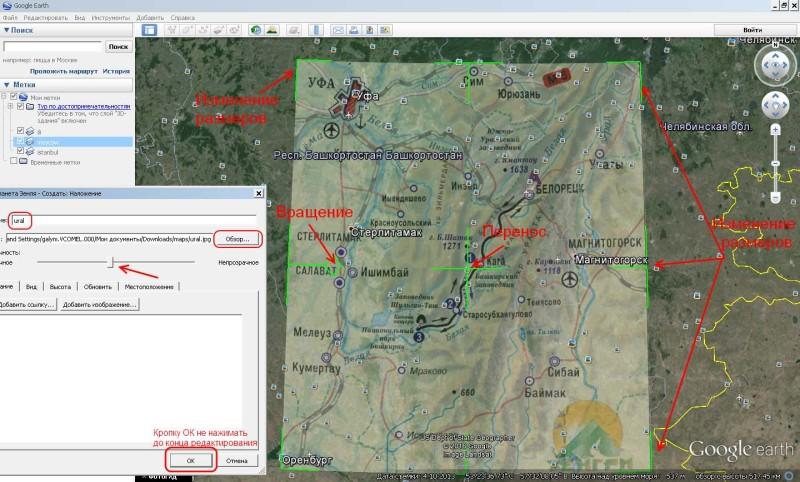Toggle the checkbox of the highlighted overlay row

tap(20, 141)
